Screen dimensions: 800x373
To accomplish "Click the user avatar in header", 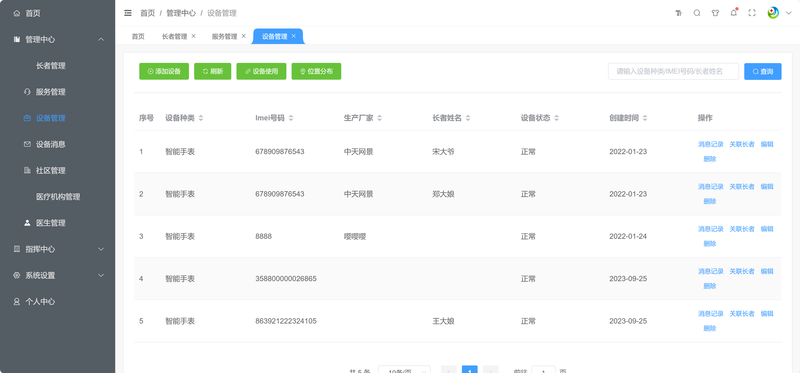I will coord(773,13).
